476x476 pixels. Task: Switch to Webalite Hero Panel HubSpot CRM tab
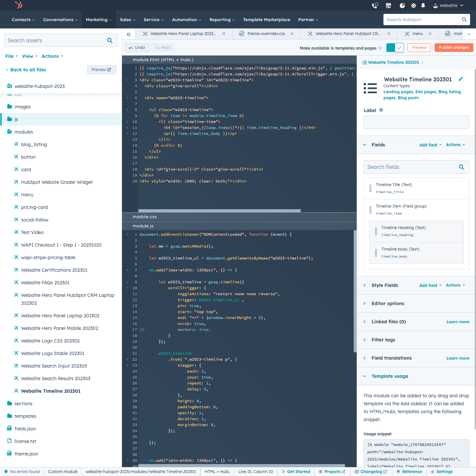348,34
